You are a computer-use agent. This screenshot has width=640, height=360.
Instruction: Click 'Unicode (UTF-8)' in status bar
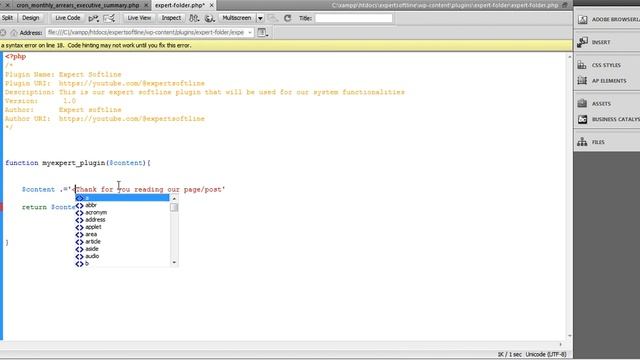click(x=546, y=354)
